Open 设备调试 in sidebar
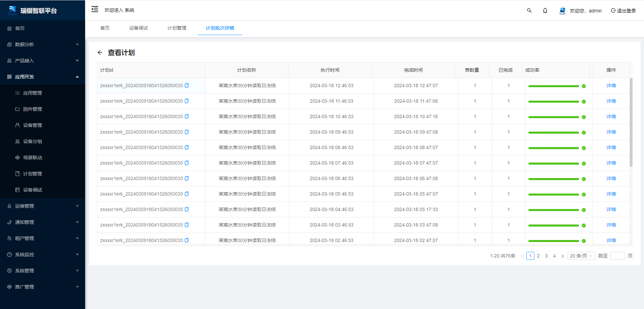 pyautogui.click(x=42, y=190)
